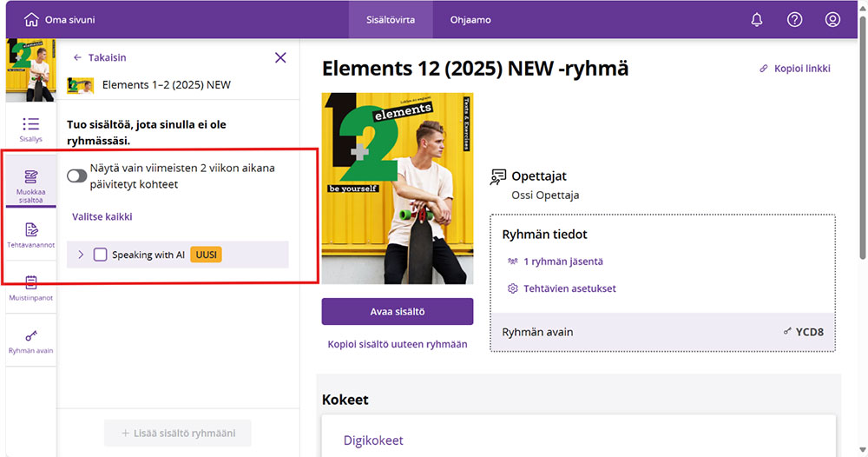The height and width of the screenshot is (457, 868).
Task: Open Tehtävänannot in the sidebar
Action: [x=30, y=235]
